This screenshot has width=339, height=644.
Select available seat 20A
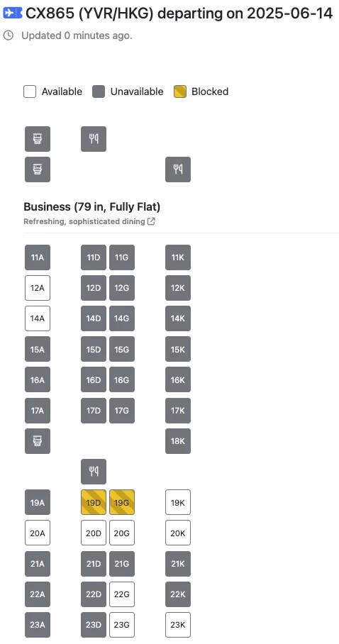pyautogui.click(x=38, y=533)
